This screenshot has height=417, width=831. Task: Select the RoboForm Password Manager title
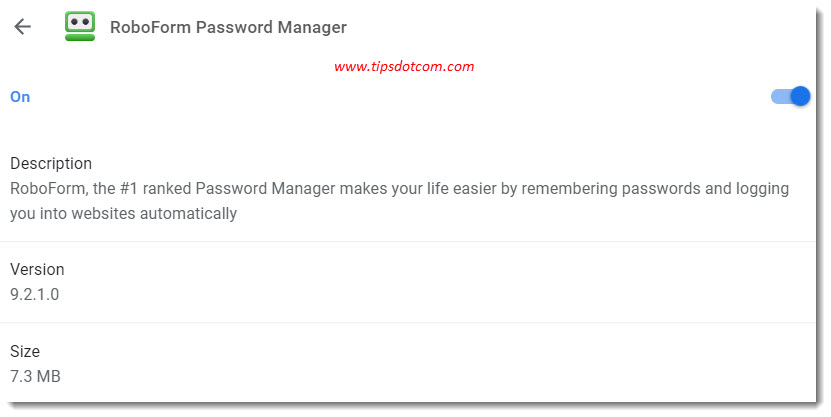[228, 27]
